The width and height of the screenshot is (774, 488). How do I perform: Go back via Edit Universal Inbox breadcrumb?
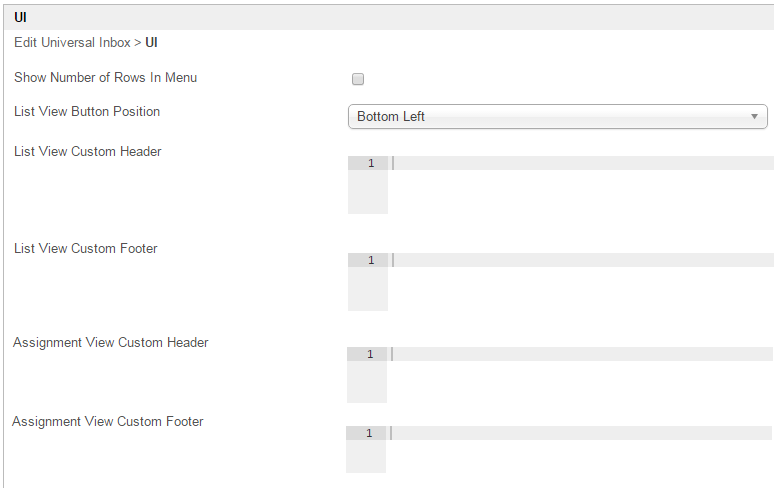[x=72, y=43]
